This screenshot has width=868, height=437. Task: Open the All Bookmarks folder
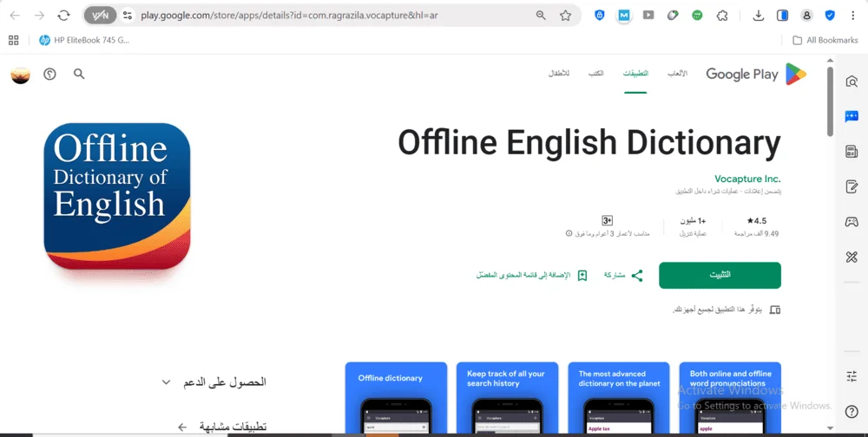(x=825, y=40)
